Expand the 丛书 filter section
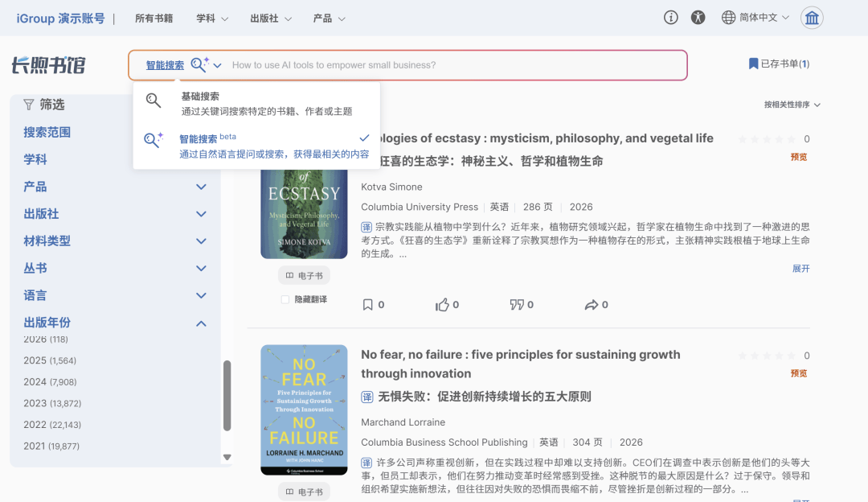The height and width of the screenshot is (502, 868). point(201,268)
